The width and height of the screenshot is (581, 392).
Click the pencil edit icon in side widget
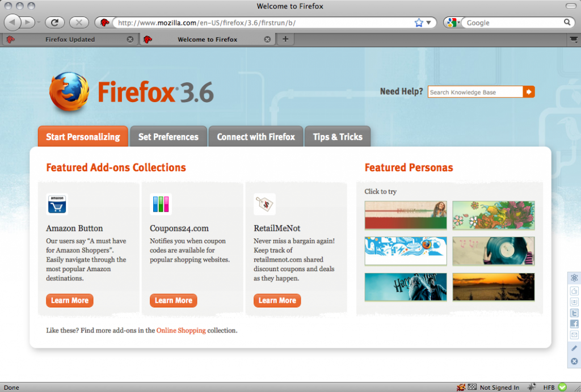(x=574, y=348)
